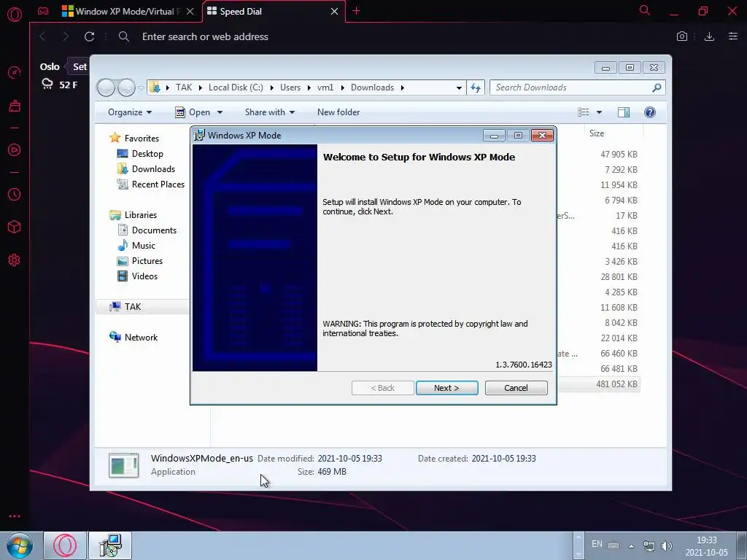Open Videos library
Image resolution: width=747 pixels, height=560 pixels.
(144, 276)
